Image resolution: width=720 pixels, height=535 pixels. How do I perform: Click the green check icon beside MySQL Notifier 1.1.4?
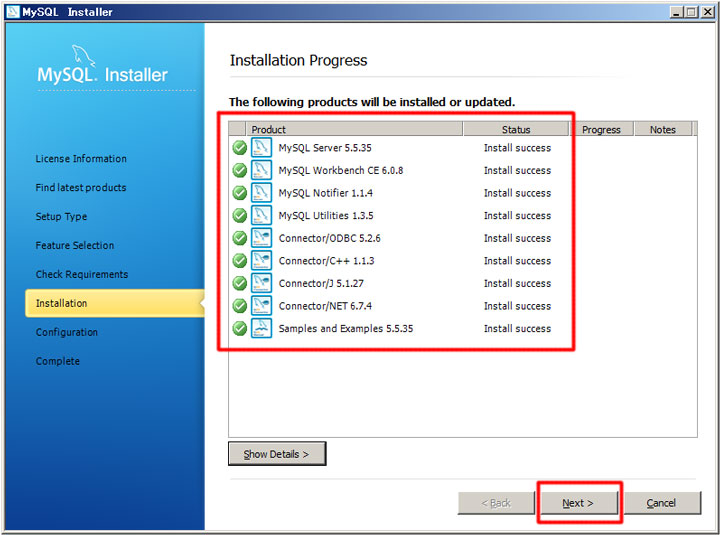(240, 193)
